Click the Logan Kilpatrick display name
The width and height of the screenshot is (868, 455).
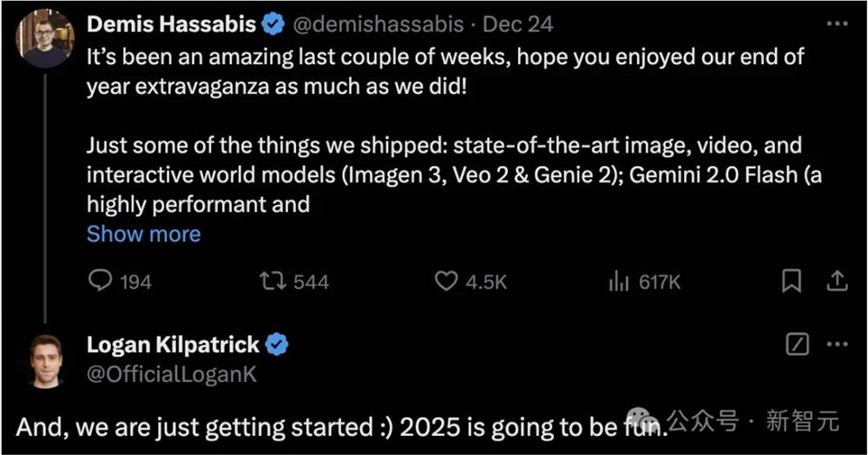(x=173, y=345)
